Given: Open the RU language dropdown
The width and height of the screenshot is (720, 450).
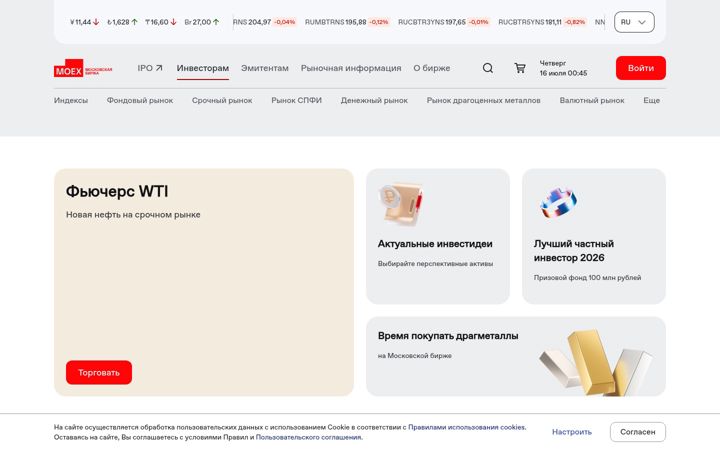Looking at the screenshot, I should tap(634, 22).
